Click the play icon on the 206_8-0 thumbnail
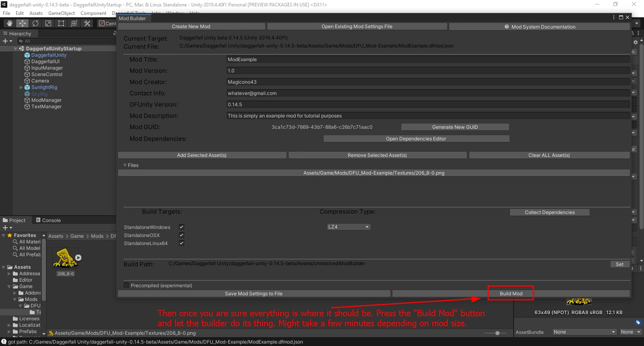This screenshot has height=346, width=644. point(78,257)
